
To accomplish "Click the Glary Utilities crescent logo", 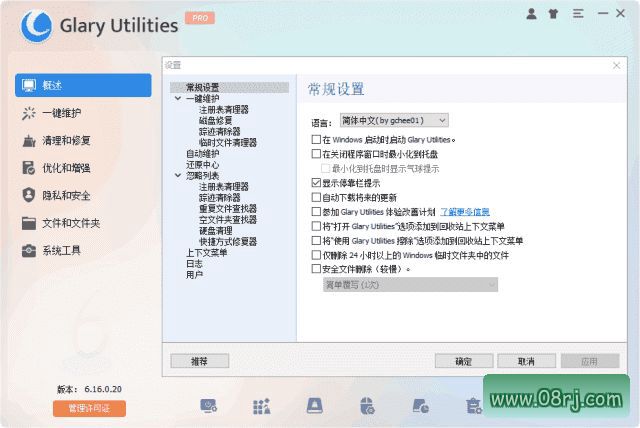I will click(x=37, y=27).
